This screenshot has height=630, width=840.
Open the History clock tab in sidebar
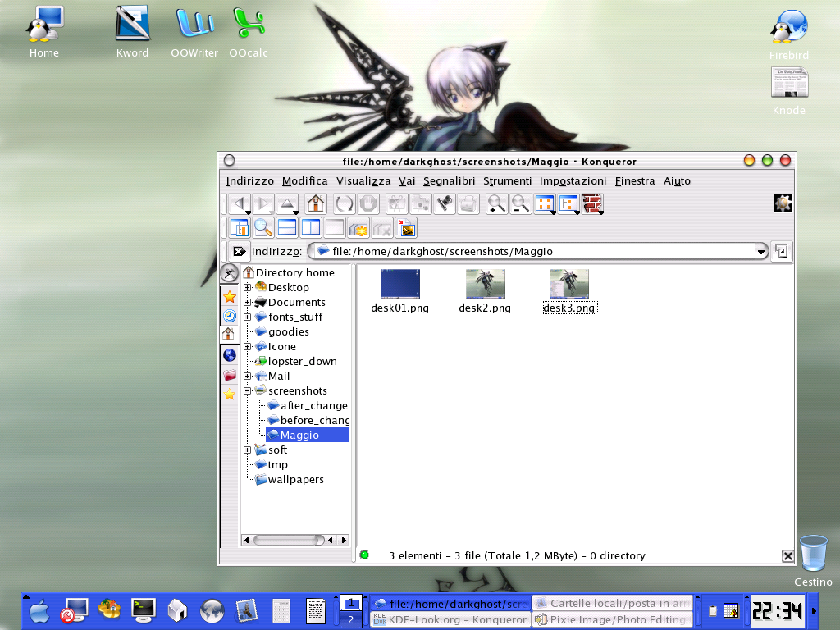click(230, 316)
